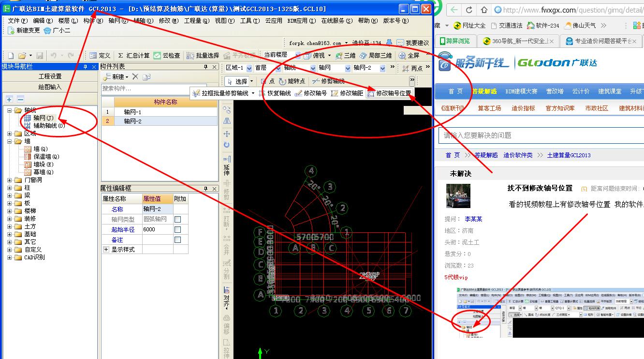Expand the 门窗洞 tree folder
Screen dimensions: 644x359
(x=9, y=180)
